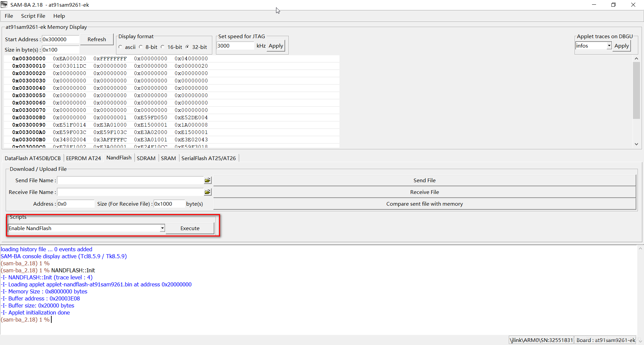Click the Send File button

click(425, 180)
